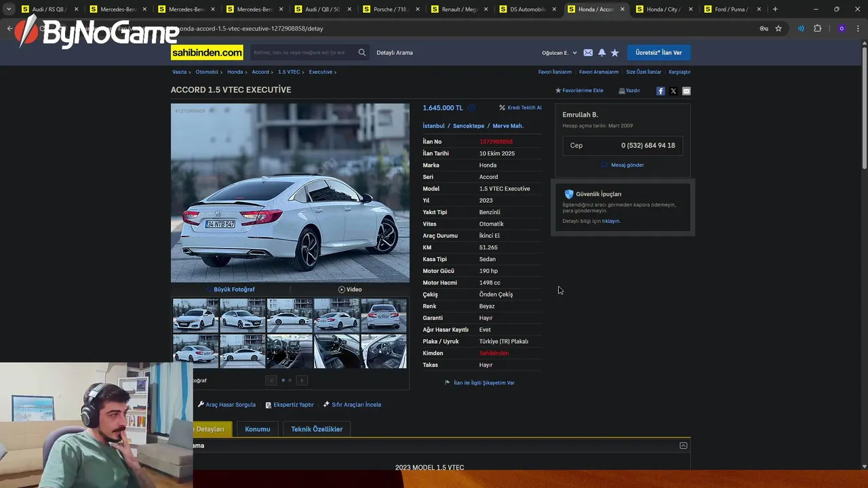Click Honda breadcrumb
This screenshot has width=868, height=488.
(235, 72)
